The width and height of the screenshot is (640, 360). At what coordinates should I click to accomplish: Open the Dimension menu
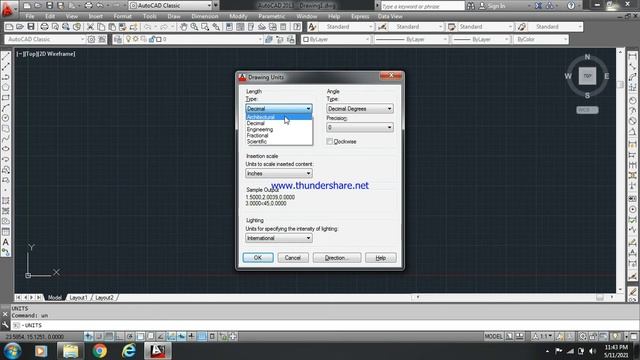[x=204, y=16]
